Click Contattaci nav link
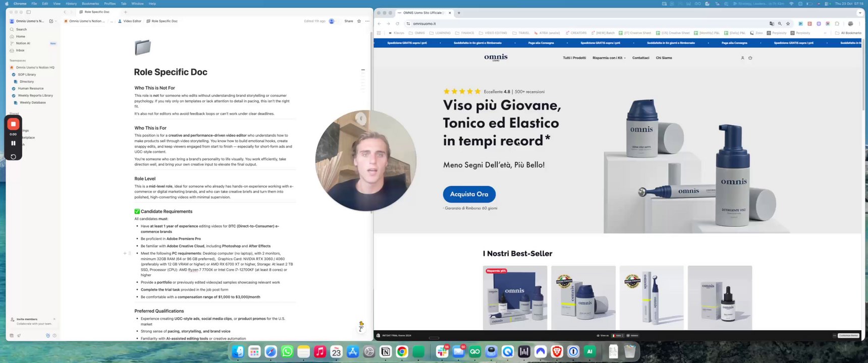Image resolution: width=868 pixels, height=363 pixels. 640,58
